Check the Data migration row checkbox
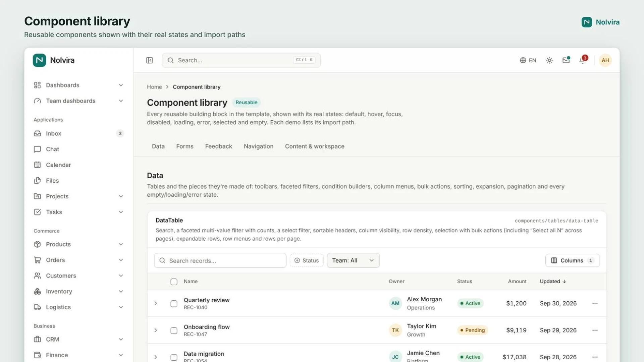 pos(174,357)
